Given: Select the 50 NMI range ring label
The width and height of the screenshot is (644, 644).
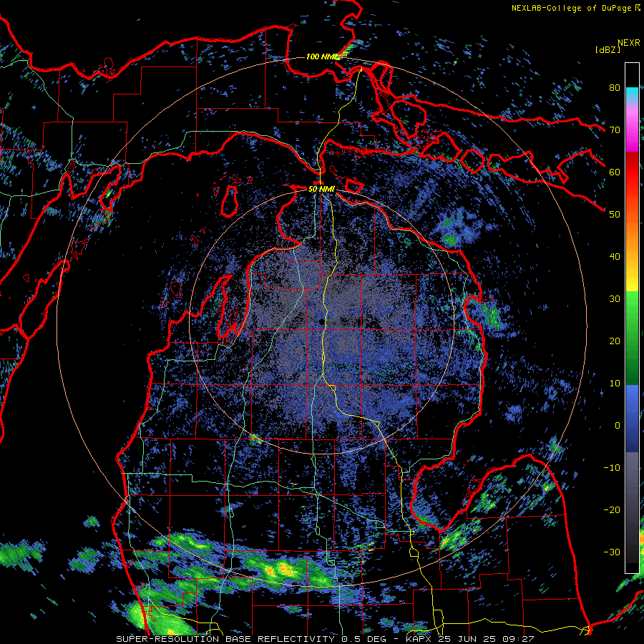Looking at the screenshot, I should 321,189.
